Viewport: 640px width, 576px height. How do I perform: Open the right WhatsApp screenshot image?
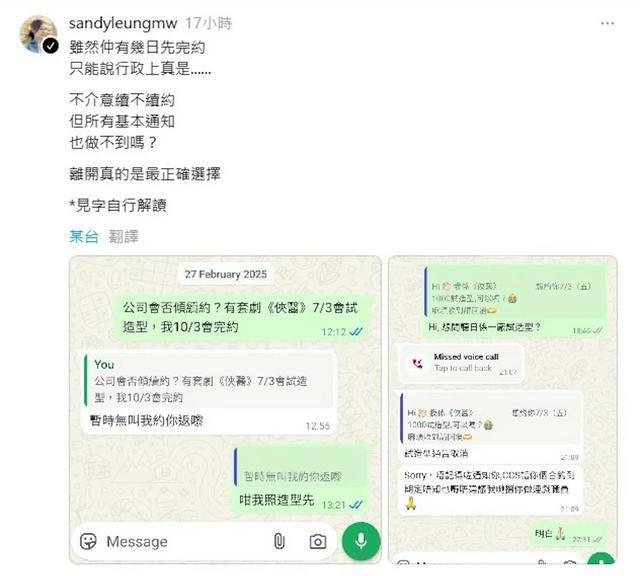point(502,410)
